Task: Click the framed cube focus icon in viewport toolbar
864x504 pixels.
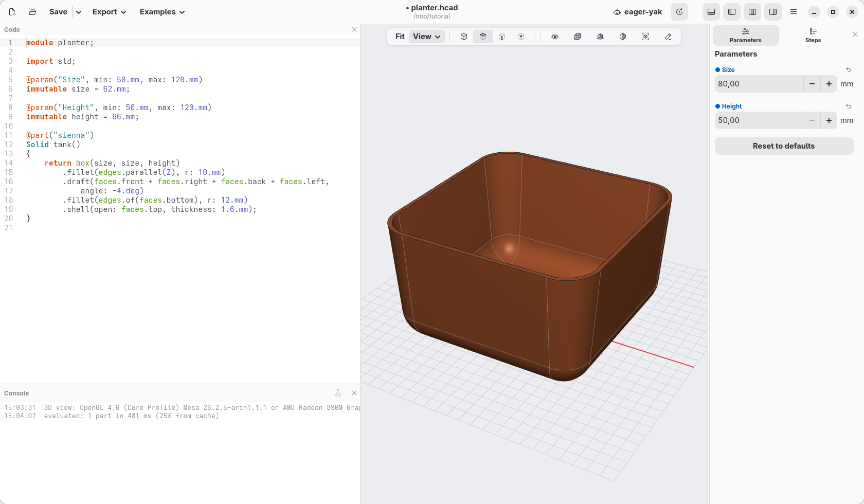Action: [x=645, y=37]
